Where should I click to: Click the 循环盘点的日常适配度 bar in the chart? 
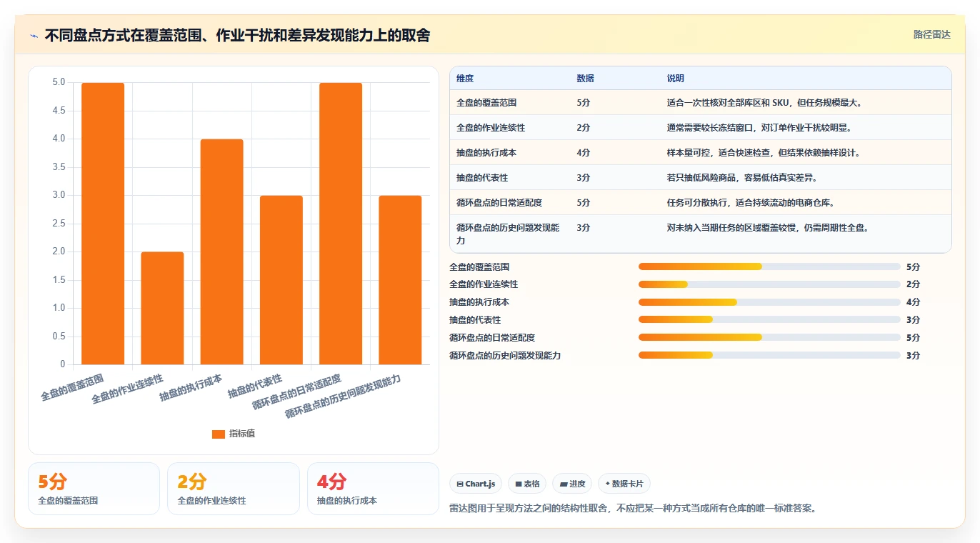pyautogui.click(x=341, y=224)
